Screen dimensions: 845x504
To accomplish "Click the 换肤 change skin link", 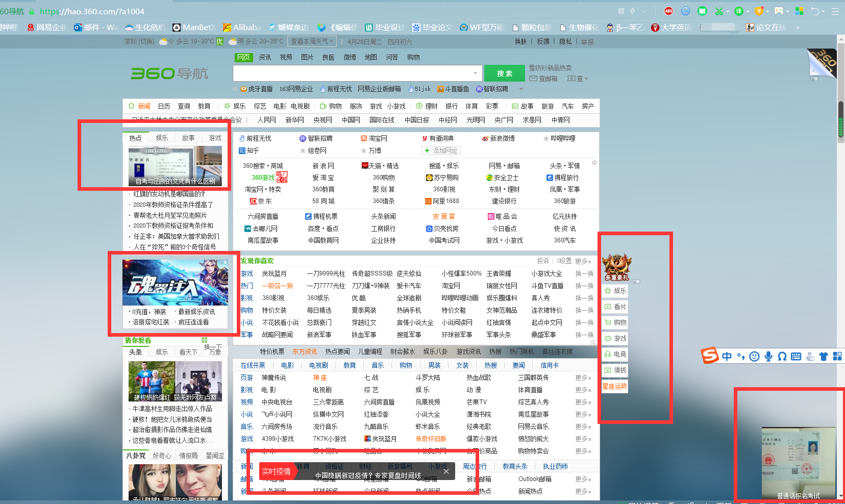I will click(x=520, y=41).
